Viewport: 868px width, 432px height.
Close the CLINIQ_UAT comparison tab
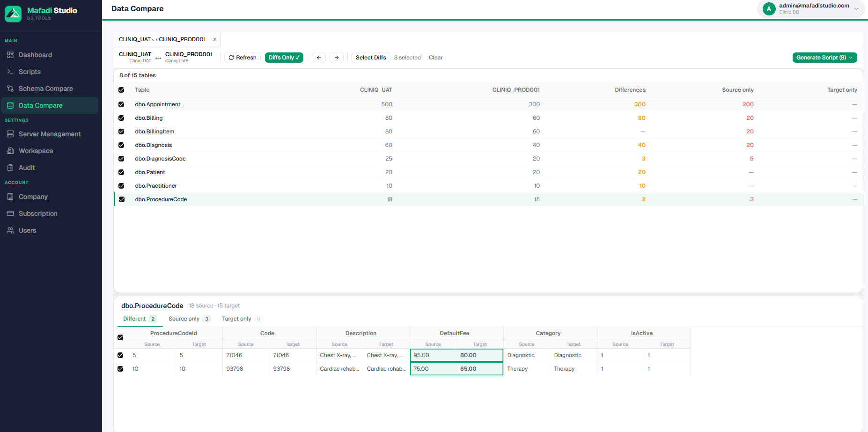pyautogui.click(x=215, y=39)
